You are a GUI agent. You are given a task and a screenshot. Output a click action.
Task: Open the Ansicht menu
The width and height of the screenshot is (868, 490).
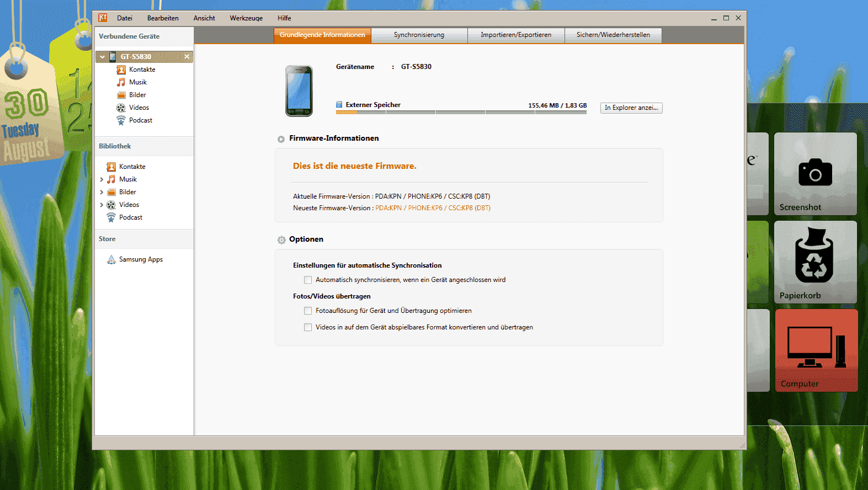[204, 18]
